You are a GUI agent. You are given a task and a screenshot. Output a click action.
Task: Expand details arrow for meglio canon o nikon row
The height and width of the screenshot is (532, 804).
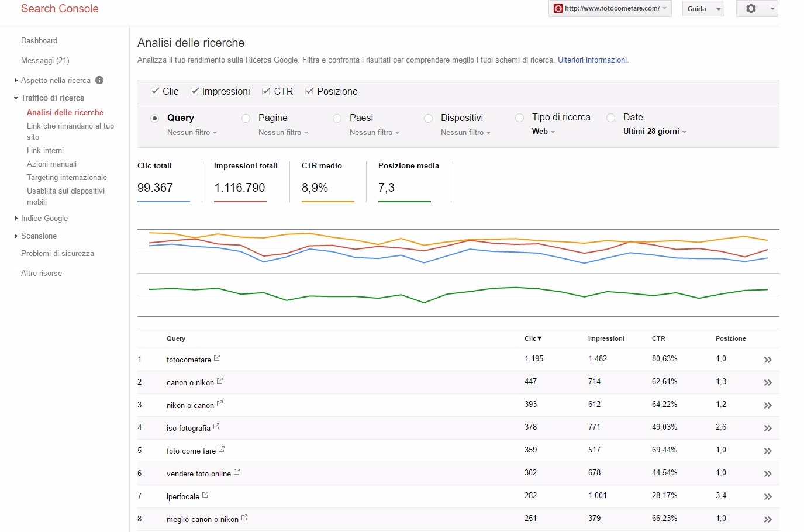[768, 520]
